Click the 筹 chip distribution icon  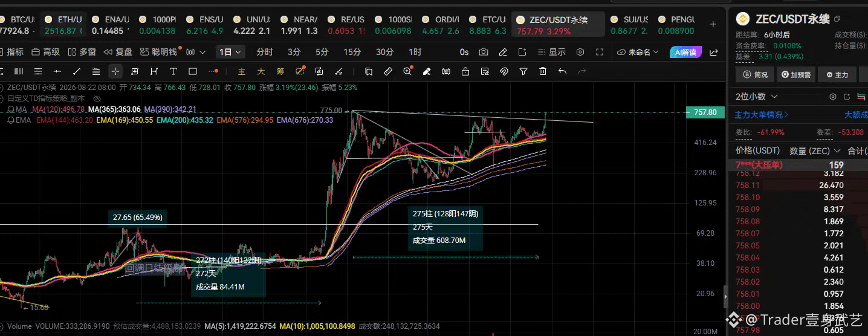click(280, 71)
